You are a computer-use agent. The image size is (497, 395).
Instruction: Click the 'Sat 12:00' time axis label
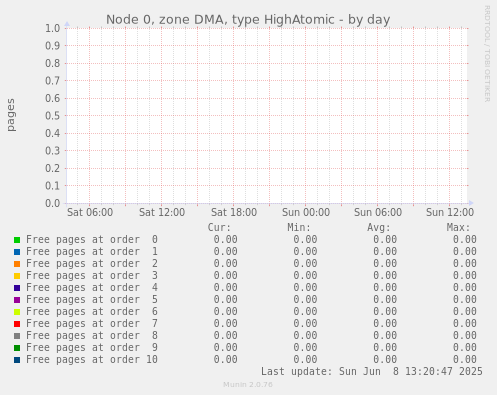pos(162,212)
